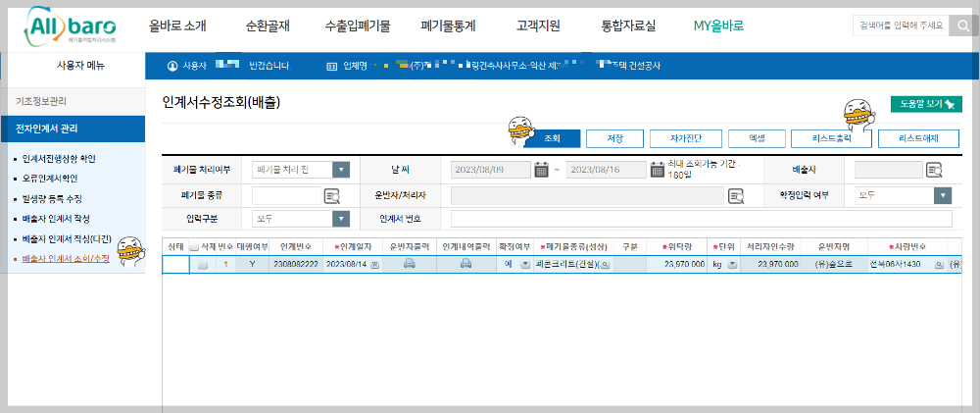The height and width of the screenshot is (413, 980).
Task: Click the company icon beside 업체명
Action: (332, 66)
